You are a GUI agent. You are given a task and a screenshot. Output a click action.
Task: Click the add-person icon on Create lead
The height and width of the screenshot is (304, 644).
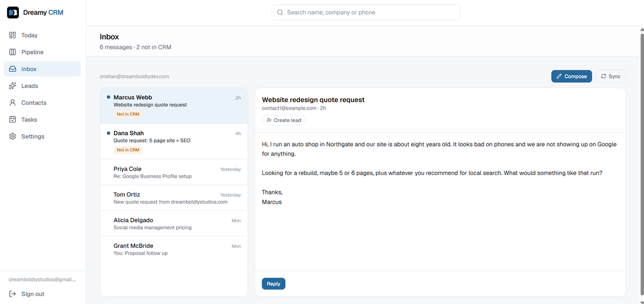click(269, 120)
